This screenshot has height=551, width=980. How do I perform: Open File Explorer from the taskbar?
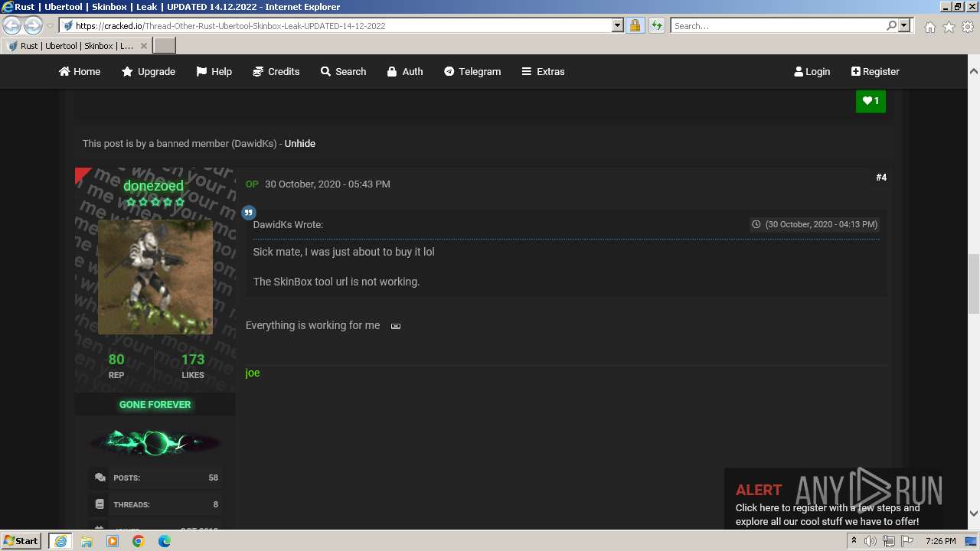tap(87, 541)
